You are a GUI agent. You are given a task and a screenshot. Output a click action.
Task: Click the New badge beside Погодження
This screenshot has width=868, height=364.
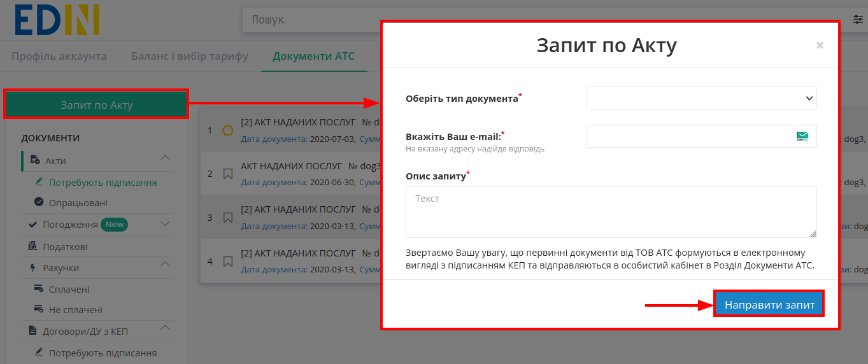pyautogui.click(x=115, y=224)
